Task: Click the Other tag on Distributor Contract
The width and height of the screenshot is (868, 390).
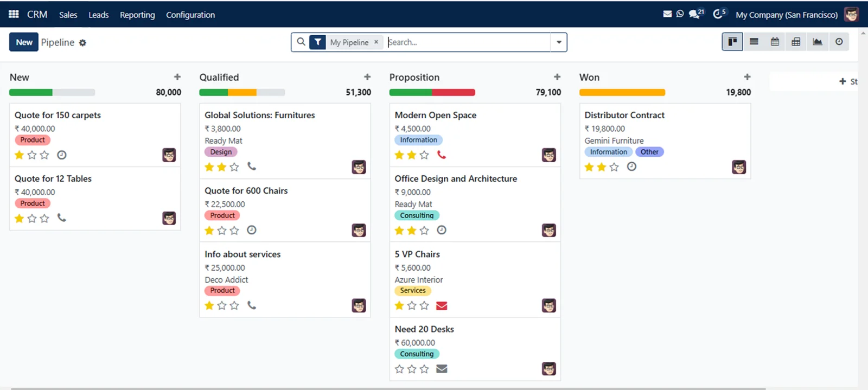Action: coord(649,152)
